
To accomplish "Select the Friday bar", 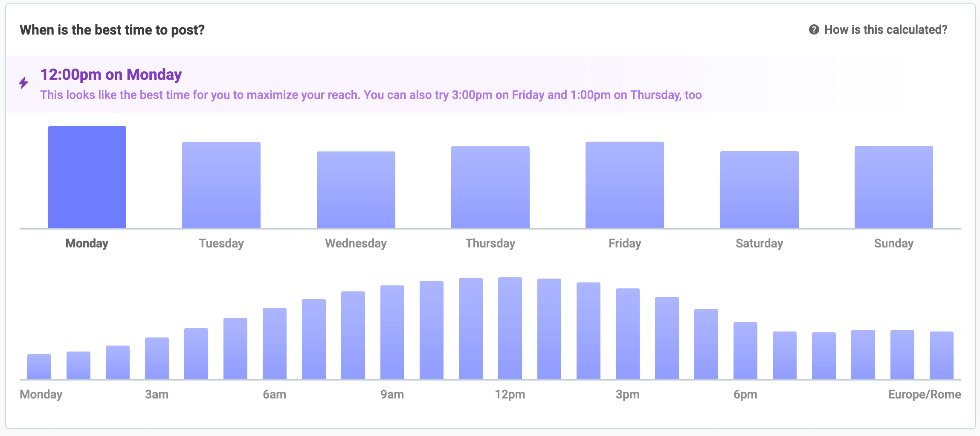I will [x=624, y=183].
